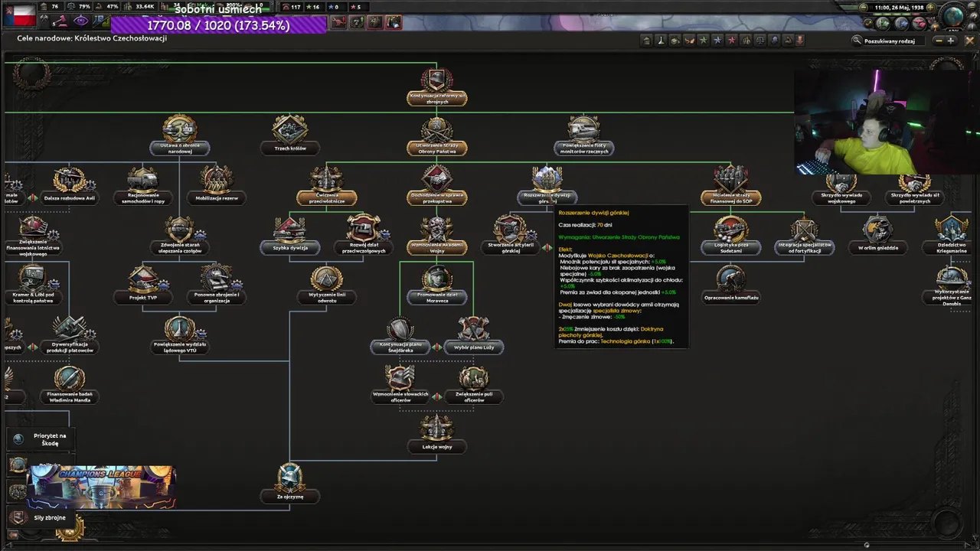Toggle the green star focus filter
980x551 pixels.
(704, 41)
